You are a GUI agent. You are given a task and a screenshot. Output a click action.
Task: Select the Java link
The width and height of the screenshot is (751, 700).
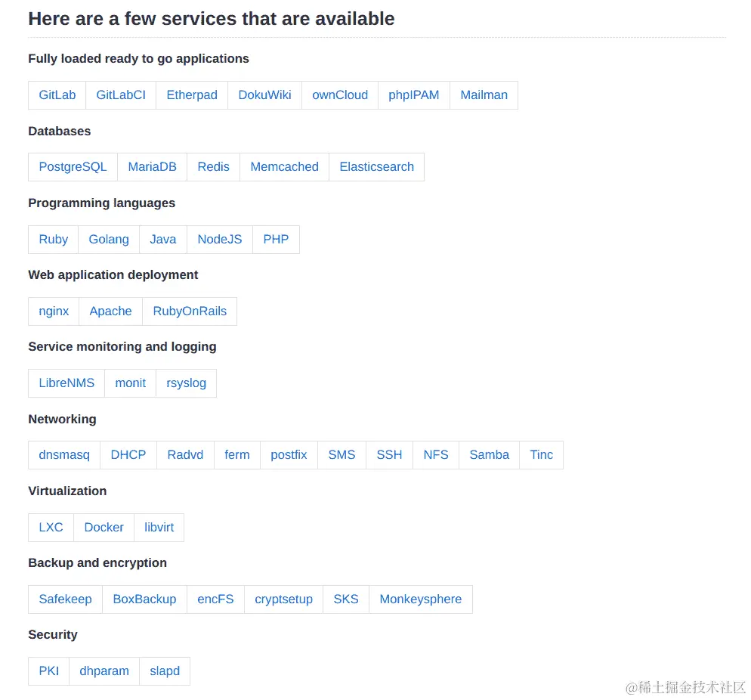coord(163,240)
